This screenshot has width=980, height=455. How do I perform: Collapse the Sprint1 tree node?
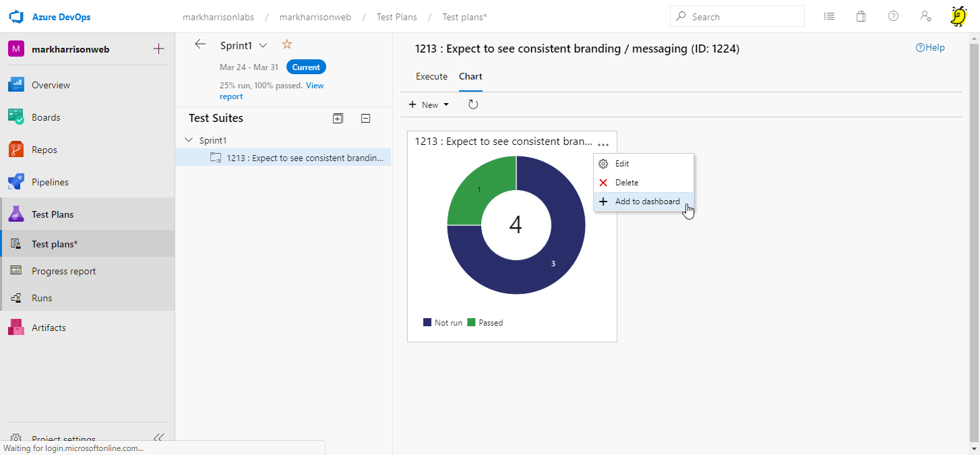point(188,141)
